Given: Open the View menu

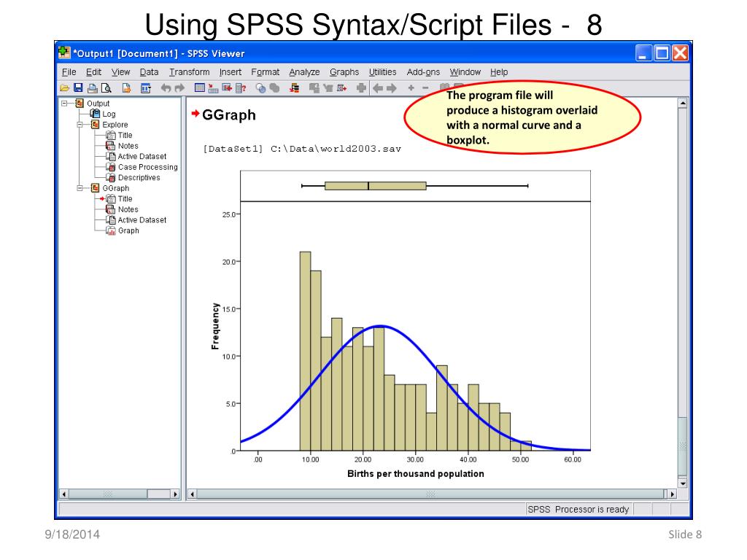Looking at the screenshot, I should click(x=120, y=72).
